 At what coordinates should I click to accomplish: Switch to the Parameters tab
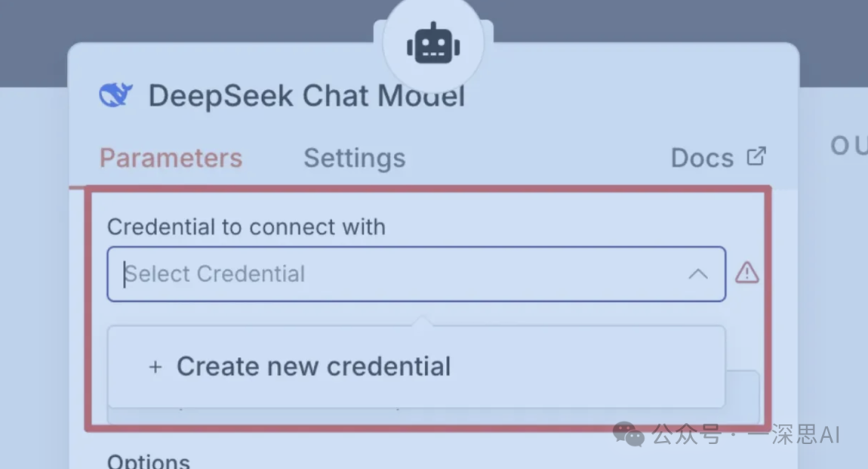pos(170,158)
